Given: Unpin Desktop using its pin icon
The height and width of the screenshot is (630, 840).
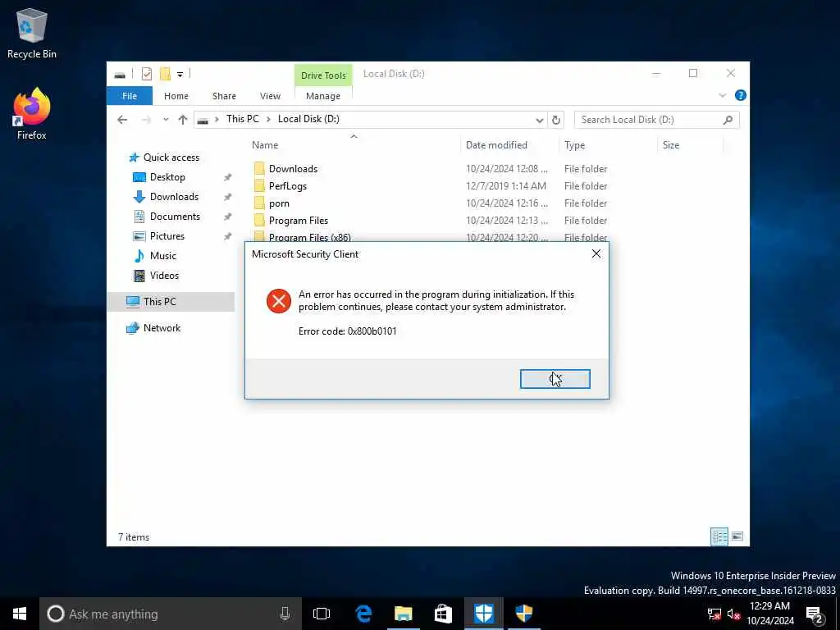Looking at the screenshot, I should [227, 177].
